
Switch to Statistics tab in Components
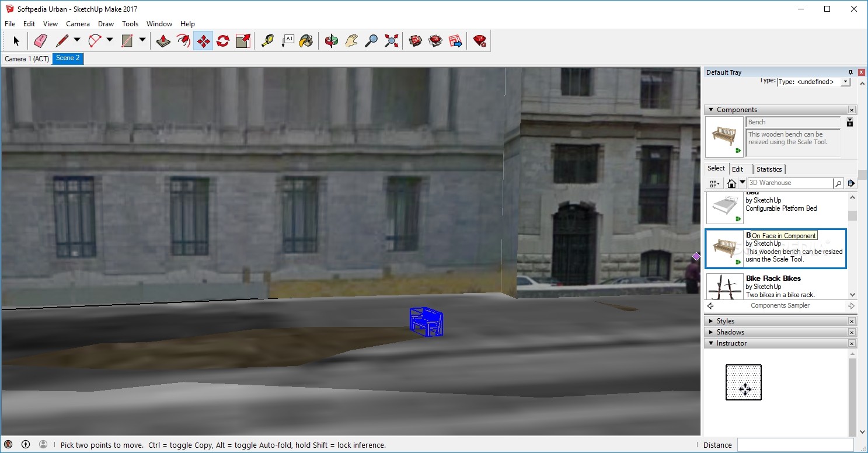tap(769, 169)
